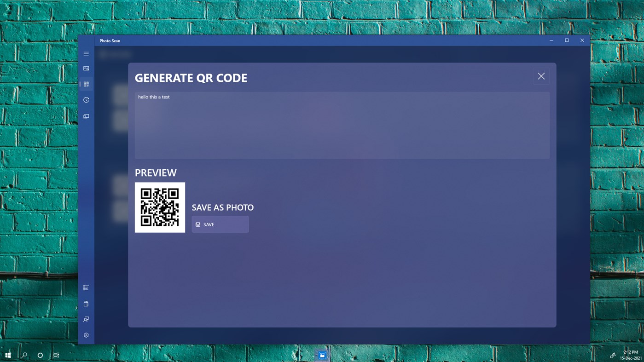Viewport: 644px width, 362px height.
Task: Open Photo Scan settings
Action: tap(86, 335)
